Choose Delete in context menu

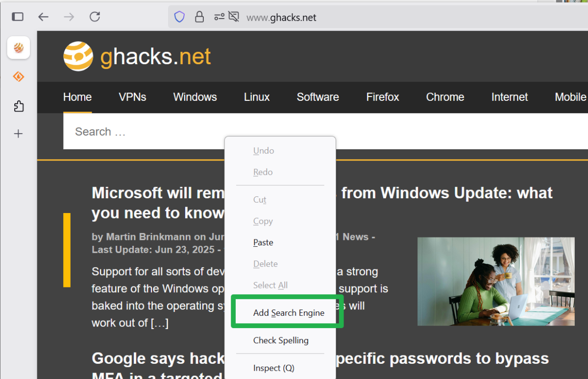(280, 264)
